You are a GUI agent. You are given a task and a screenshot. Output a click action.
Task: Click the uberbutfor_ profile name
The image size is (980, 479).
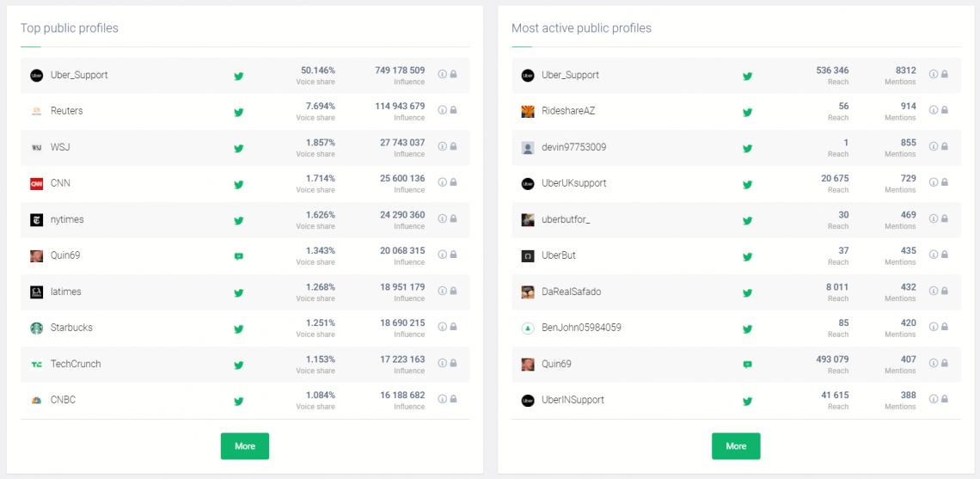click(566, 219)
